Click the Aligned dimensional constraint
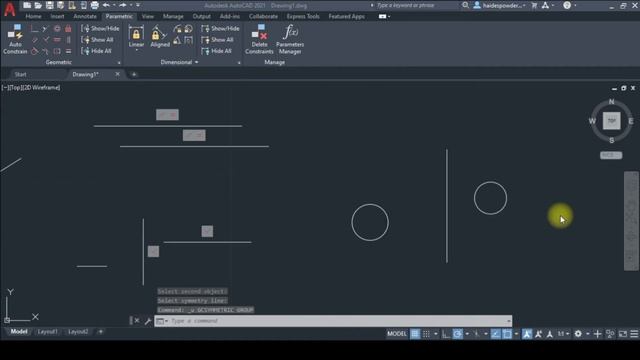Screen dimensions: 640x360 160,37
